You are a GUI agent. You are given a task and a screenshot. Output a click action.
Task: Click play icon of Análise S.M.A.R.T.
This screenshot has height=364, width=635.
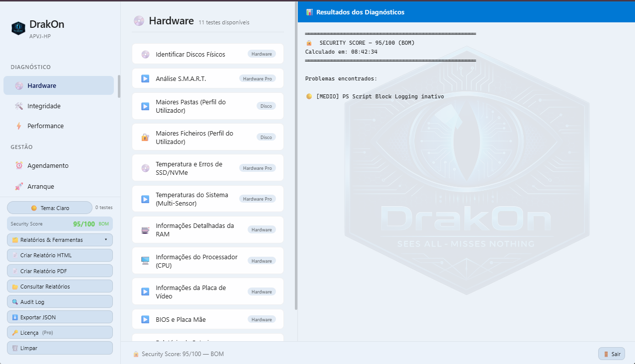coord(145,78)
